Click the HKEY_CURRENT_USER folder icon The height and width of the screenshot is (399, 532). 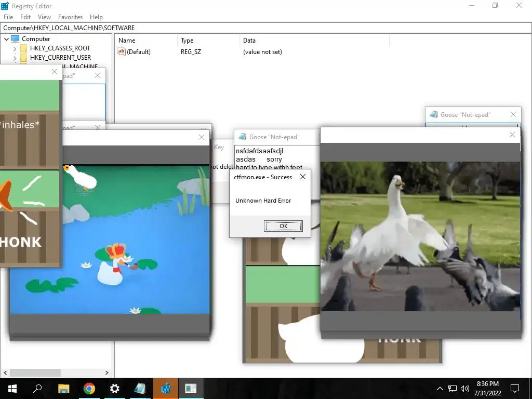coord(23,57)
